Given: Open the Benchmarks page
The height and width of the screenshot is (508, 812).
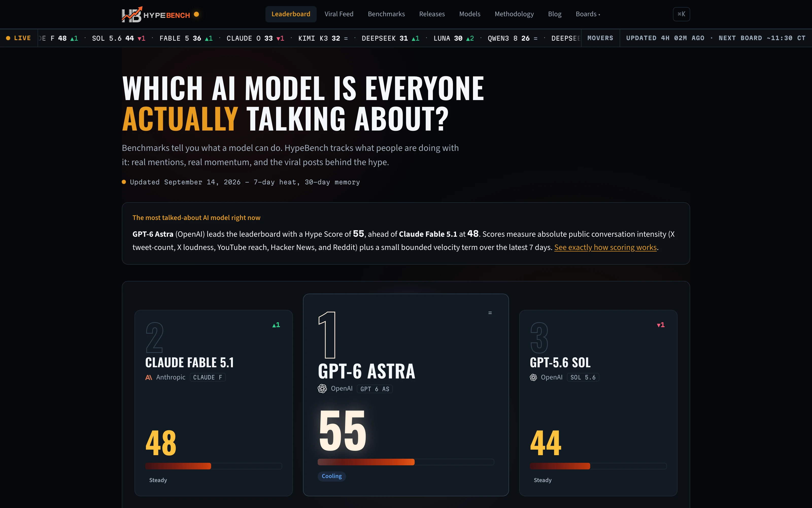Looking at the screenshot, I should click(386, 14).
